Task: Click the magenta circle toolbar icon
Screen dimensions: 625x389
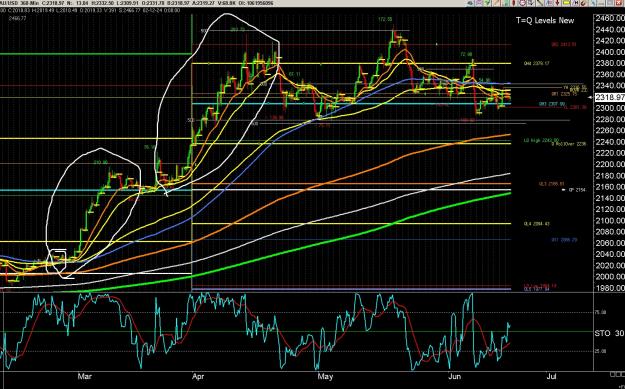Action: [523, 3]
